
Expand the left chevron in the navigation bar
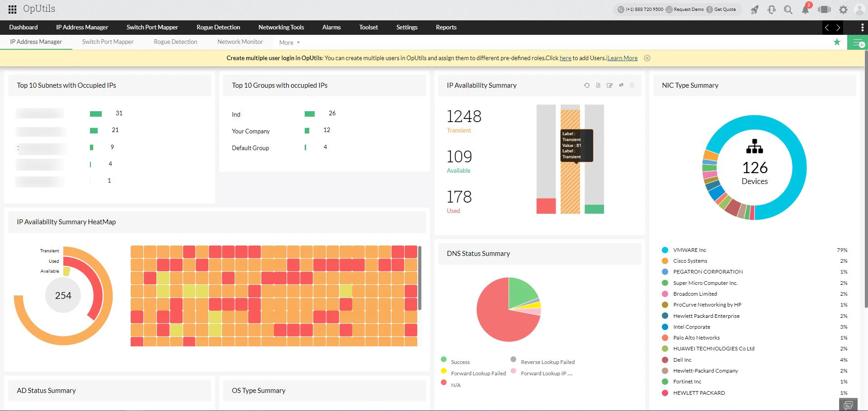(x=827, y=27)
